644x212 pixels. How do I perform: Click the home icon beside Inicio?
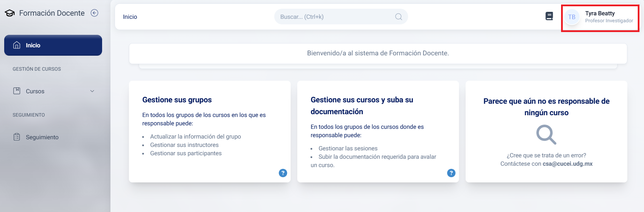[x=17, y=45]
